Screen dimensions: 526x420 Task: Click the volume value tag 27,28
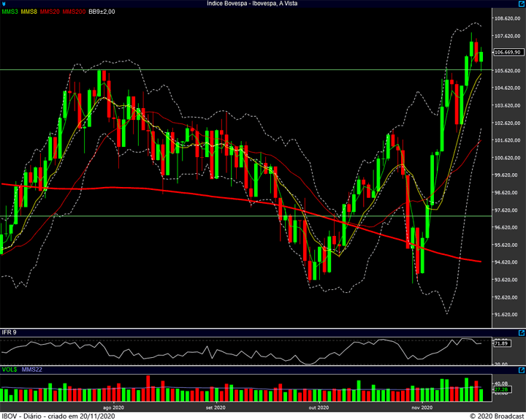point(501,390)
